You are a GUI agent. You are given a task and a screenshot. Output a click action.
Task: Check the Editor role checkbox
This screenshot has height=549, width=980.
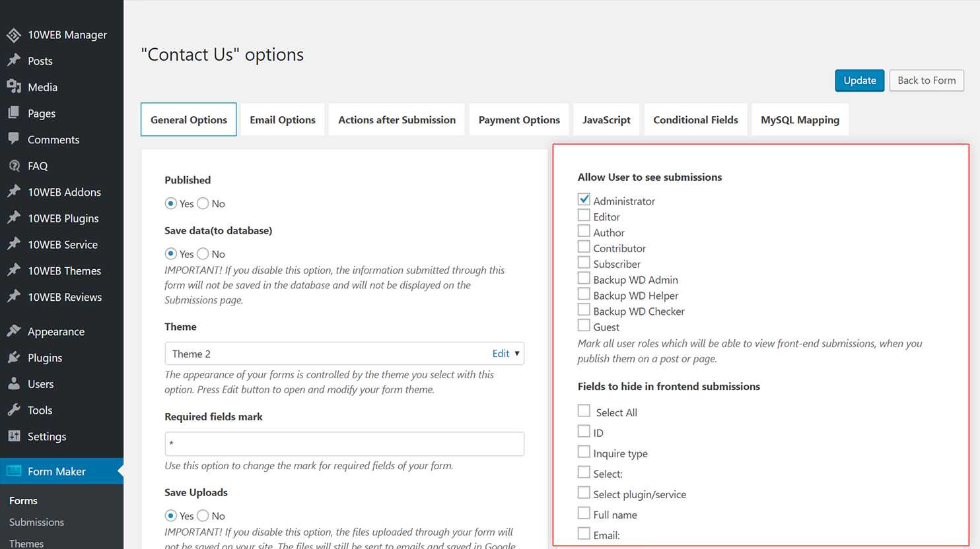pos(584,215)
